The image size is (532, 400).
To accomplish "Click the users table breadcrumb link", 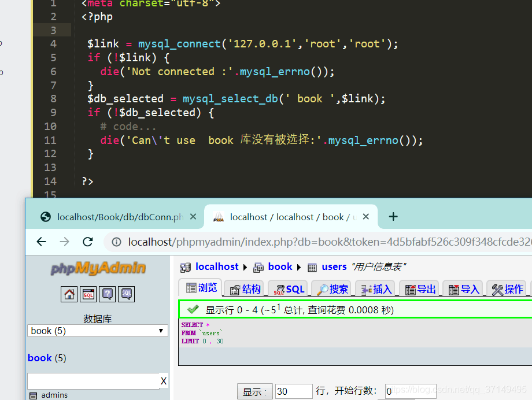I will pyautogui.click(x=334, y=266).
